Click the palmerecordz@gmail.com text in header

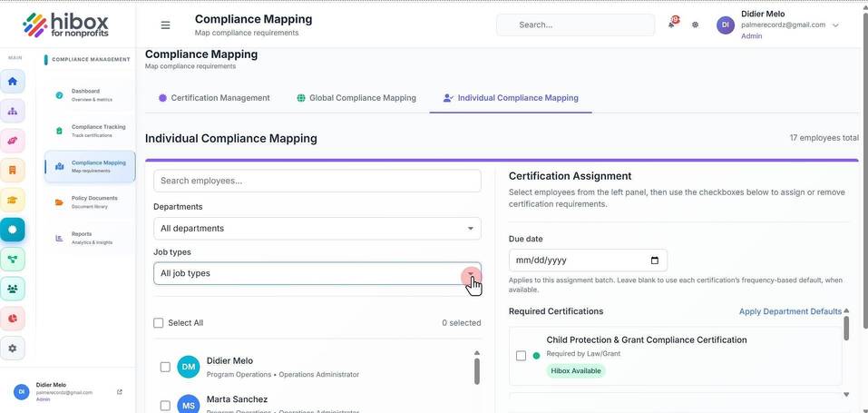(783, 25)
